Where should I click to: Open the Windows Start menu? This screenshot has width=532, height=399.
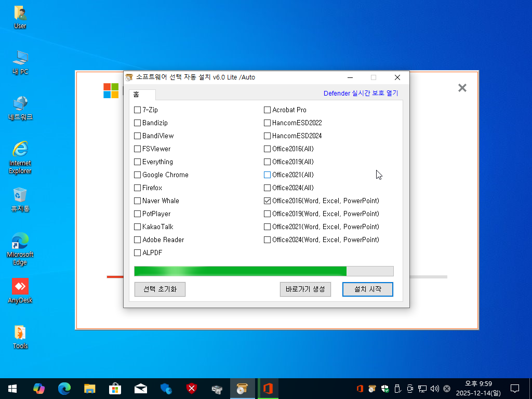[12, 389]
